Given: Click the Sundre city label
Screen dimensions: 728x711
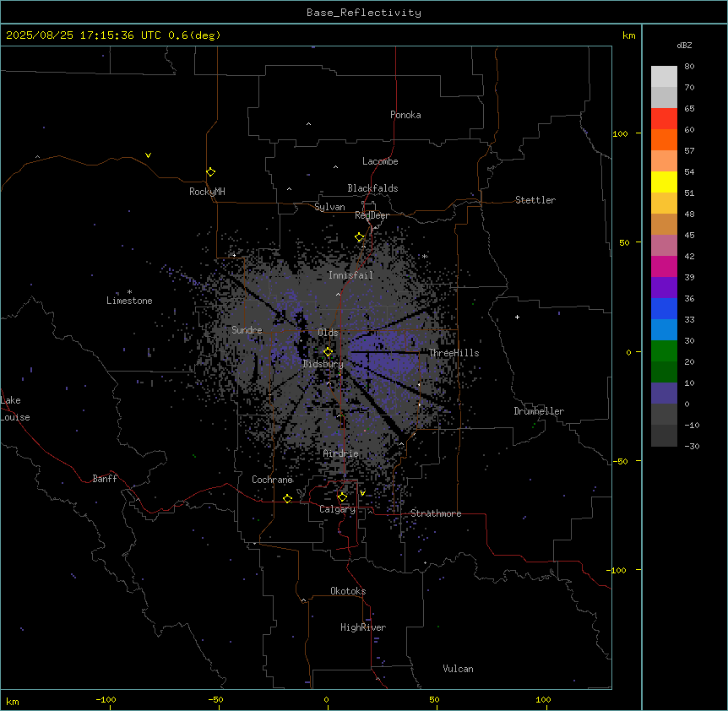Looking at the screenshot, I should pyautogui.click(x=247, y=330).
